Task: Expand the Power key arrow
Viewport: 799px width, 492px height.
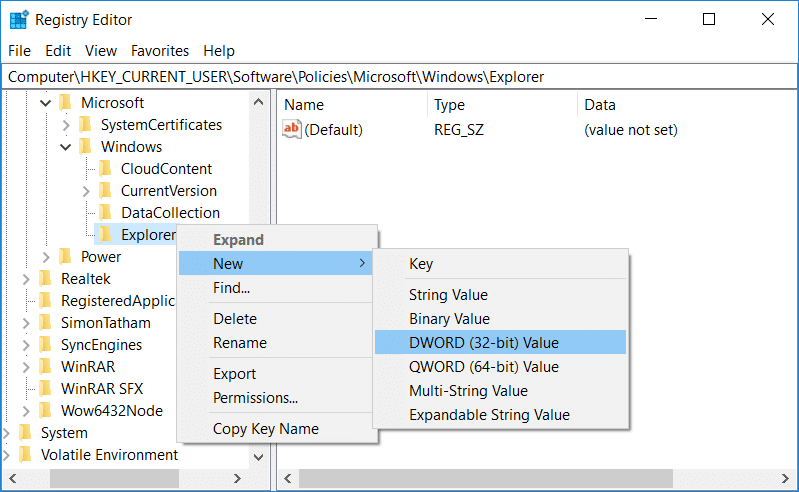Action: [x=45, y=257]
